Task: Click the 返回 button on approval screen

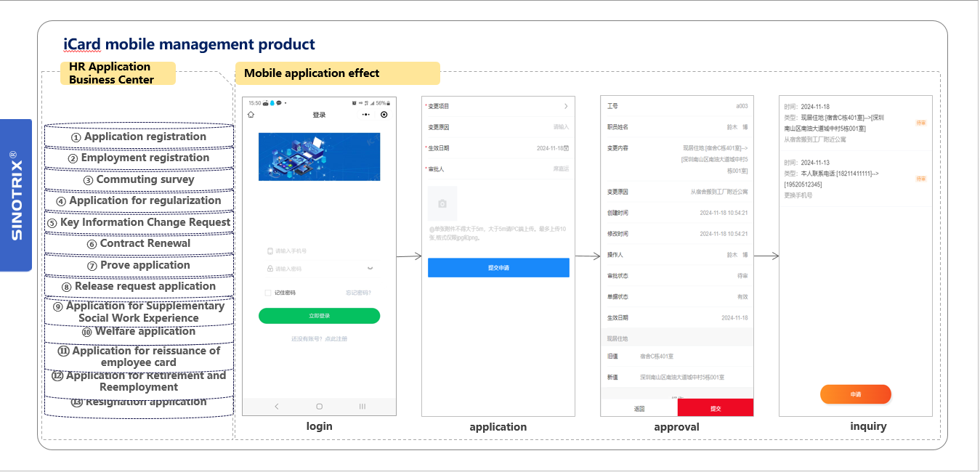Action: point(639,408)
